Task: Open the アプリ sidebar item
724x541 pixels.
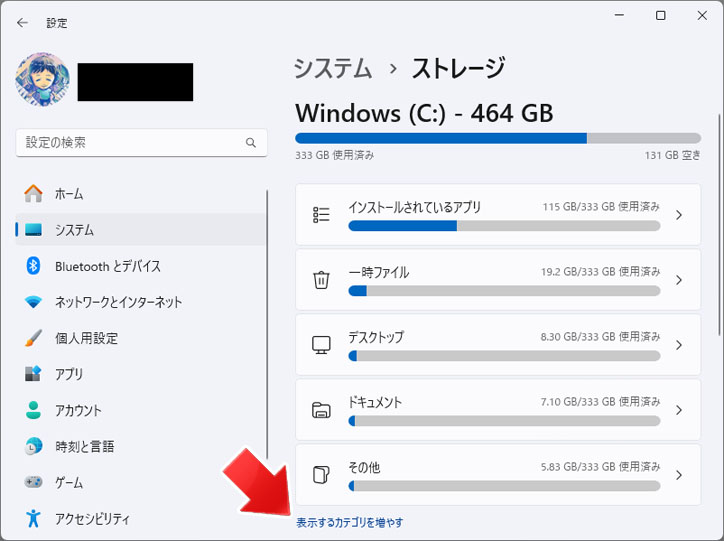Action: [x=141, y=374]
